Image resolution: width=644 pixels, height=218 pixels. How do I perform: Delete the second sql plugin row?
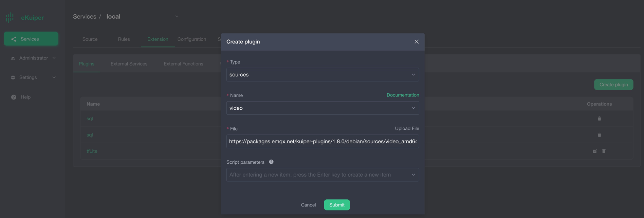599,135
